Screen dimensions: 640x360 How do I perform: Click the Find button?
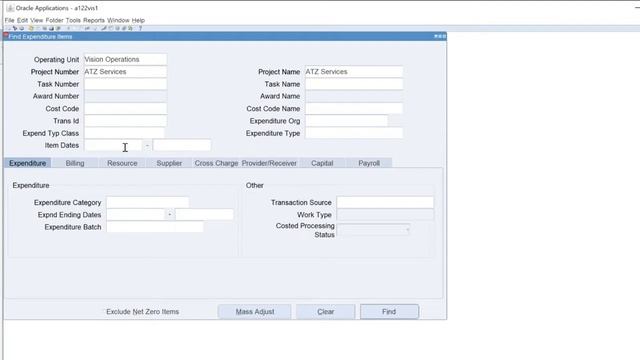pyautogui.click(x=389, y=311)
